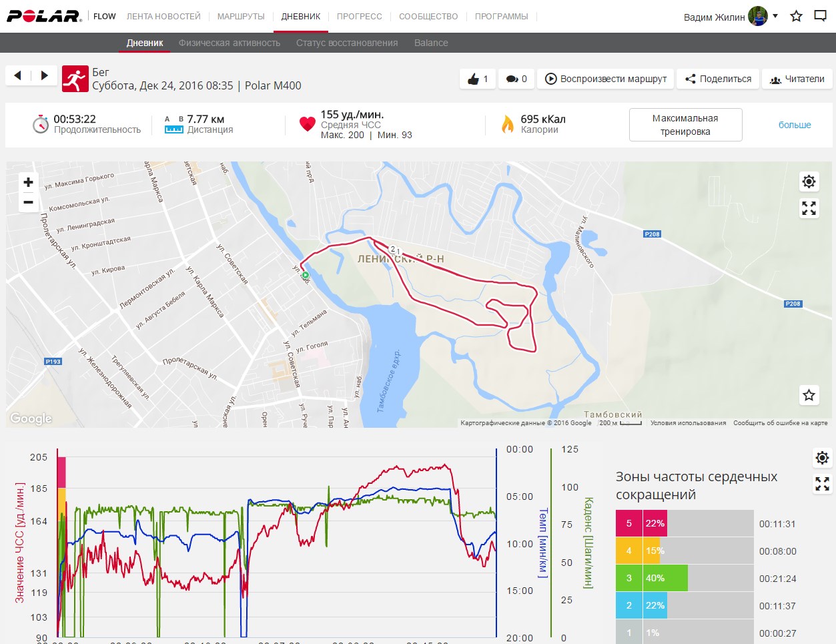Viewport: 836px width, 644px height.
Task: Expand more training details with "больше"
Action: coord(795,125)
